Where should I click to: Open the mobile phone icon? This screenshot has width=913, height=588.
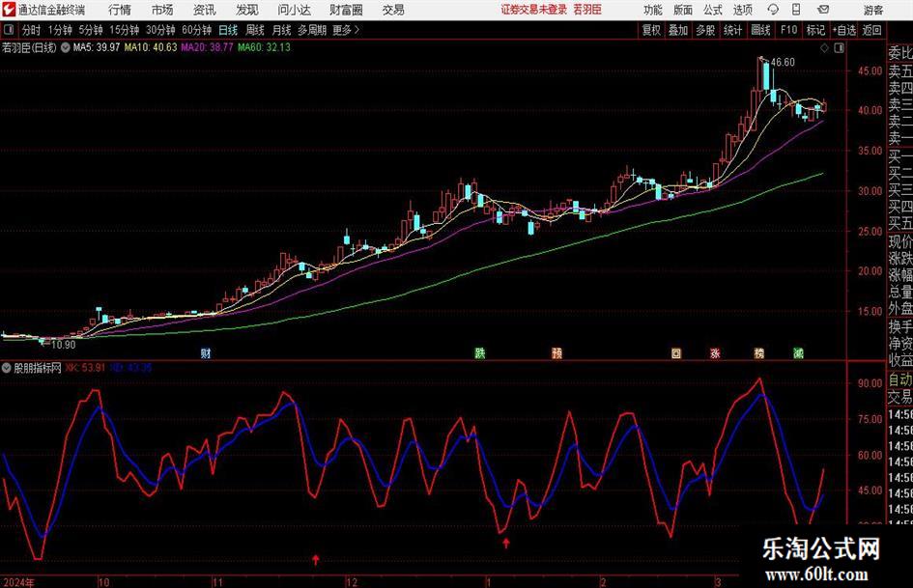click(x=796, y=10)
